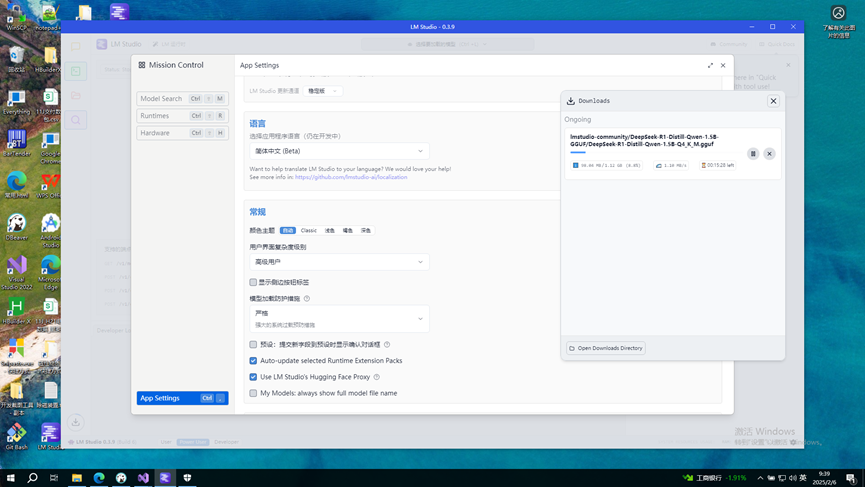Image resolution: width=865 pixels, height=487 pixels.
Task: Select the 自动 color theme option
Action: point(287,231)
